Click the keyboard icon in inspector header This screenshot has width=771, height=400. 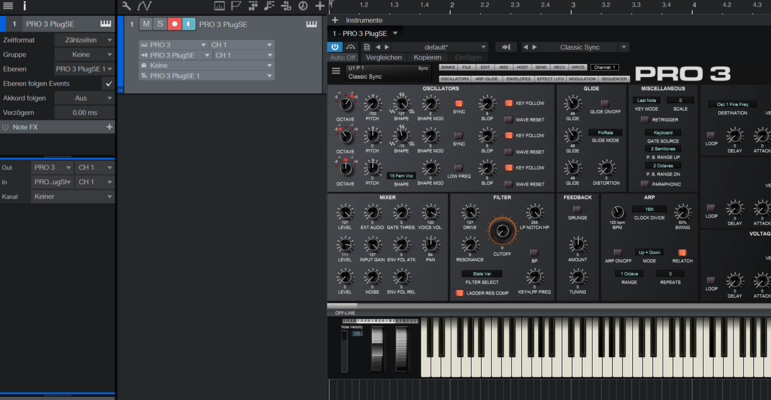coord(106,24)
